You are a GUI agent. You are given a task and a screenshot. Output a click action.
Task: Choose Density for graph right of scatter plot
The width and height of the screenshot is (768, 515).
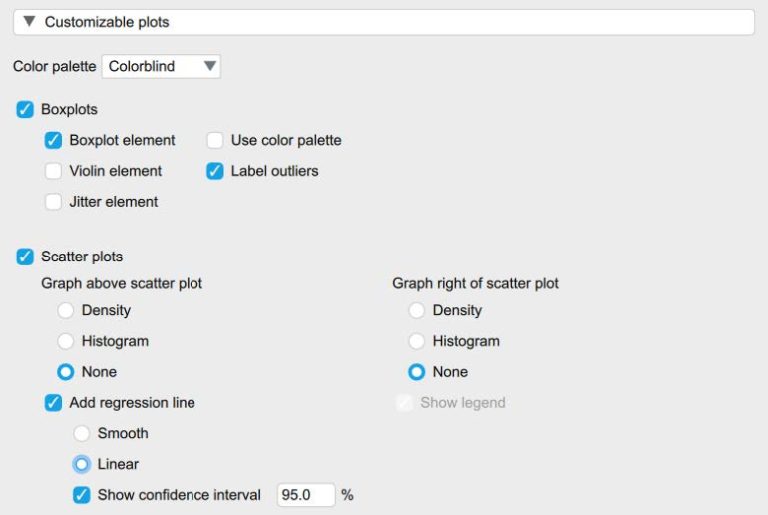click(x=417, y=311)
